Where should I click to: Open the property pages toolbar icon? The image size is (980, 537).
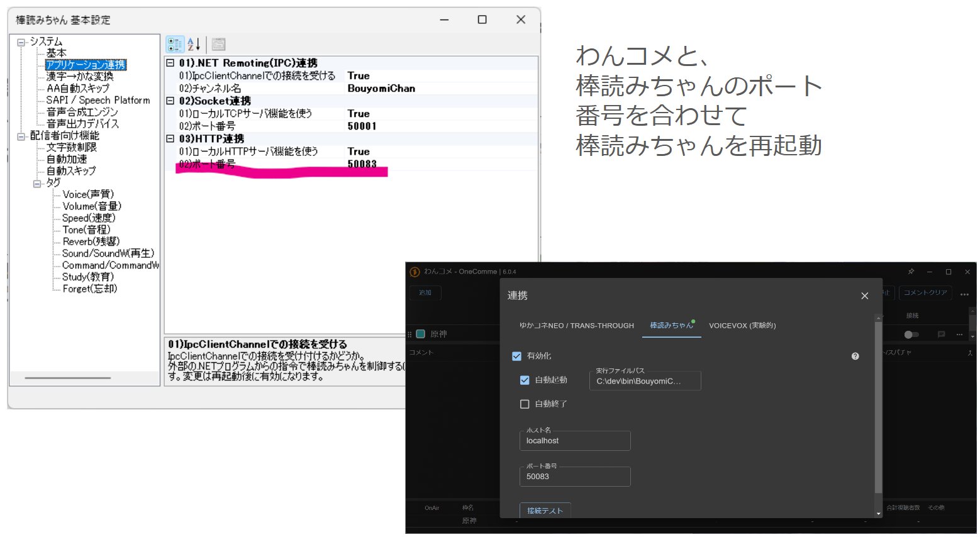pyautogui.click(x=218, y=44)
